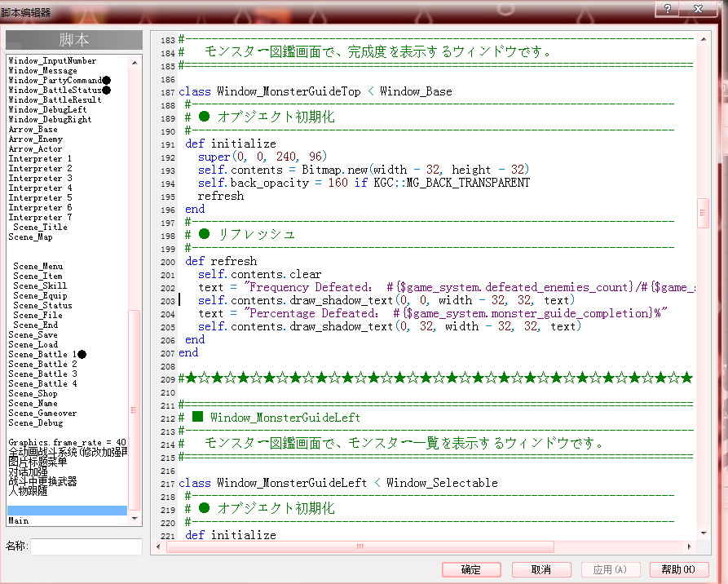Focus the 名称 name input field
728x584 pixels.
pos(86,546)
